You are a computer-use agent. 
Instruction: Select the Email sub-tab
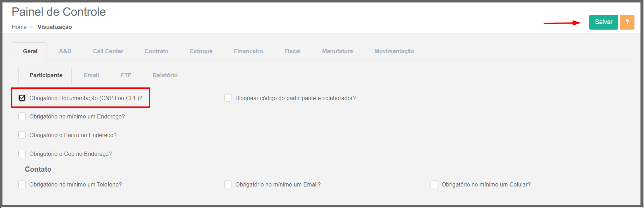click(91, 75)
